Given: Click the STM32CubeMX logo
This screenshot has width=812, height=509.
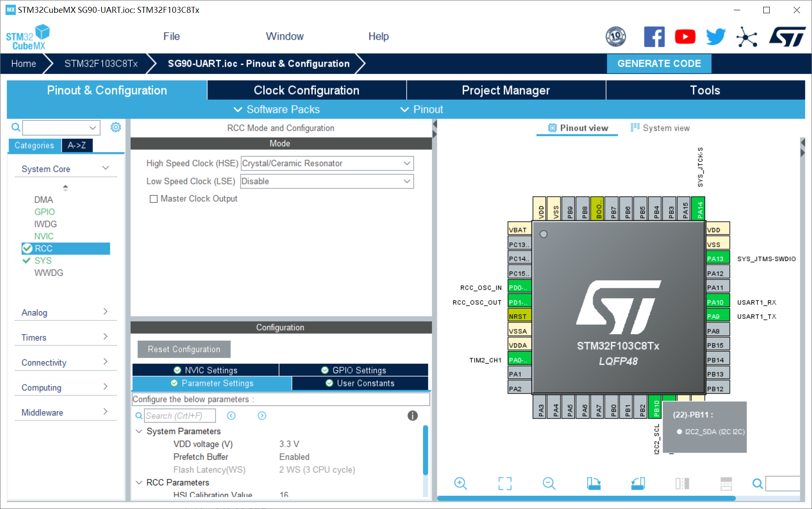Looking at the screenshot, I should pos(28,38).
